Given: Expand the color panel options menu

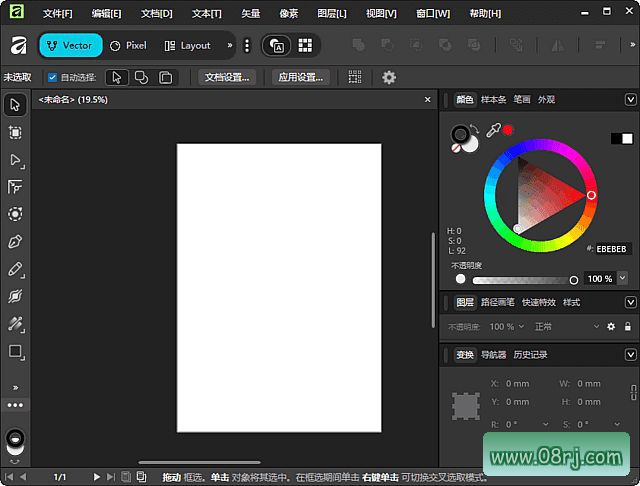Looking at the screenshot, I should [630, 100].
